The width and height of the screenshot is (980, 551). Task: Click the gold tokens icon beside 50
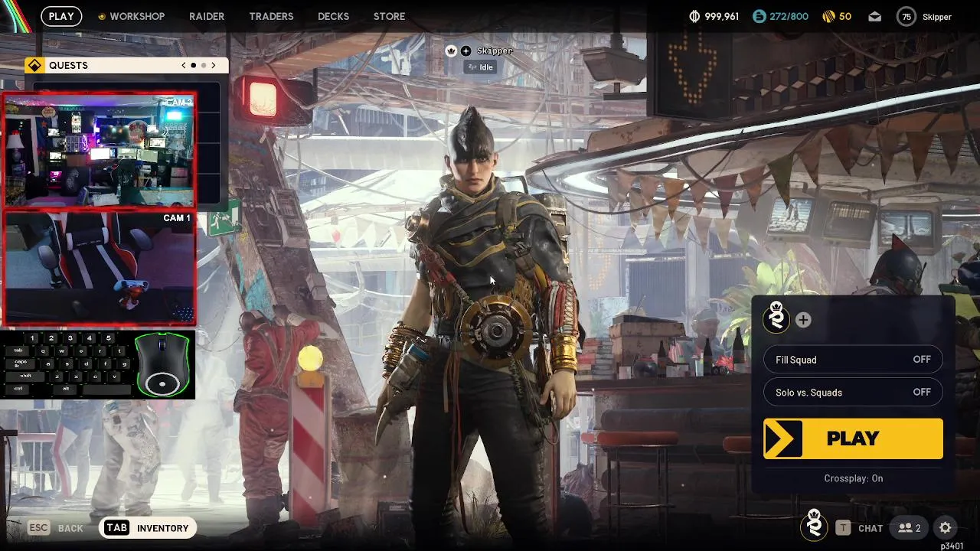pyautogui.click(x=828, y=16)
